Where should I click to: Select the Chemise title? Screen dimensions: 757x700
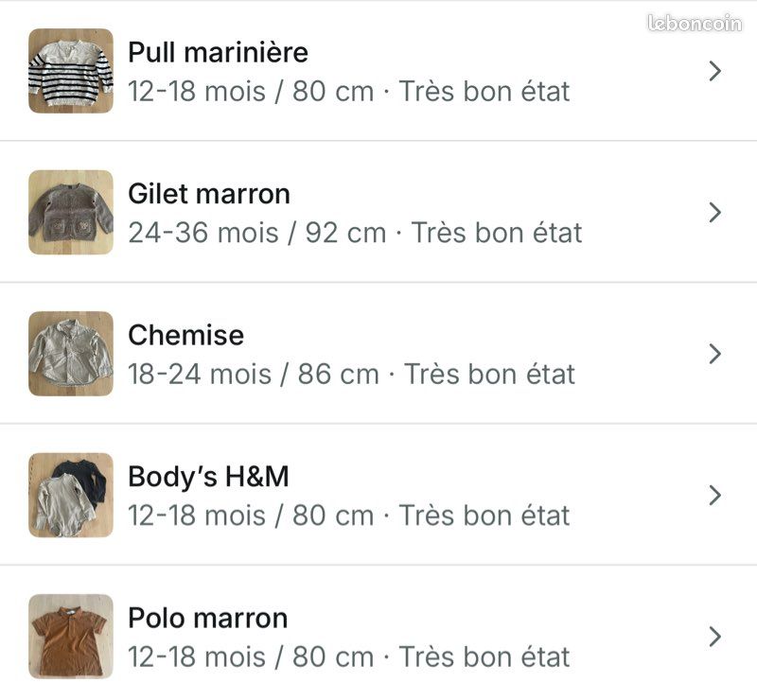[185, 335]
